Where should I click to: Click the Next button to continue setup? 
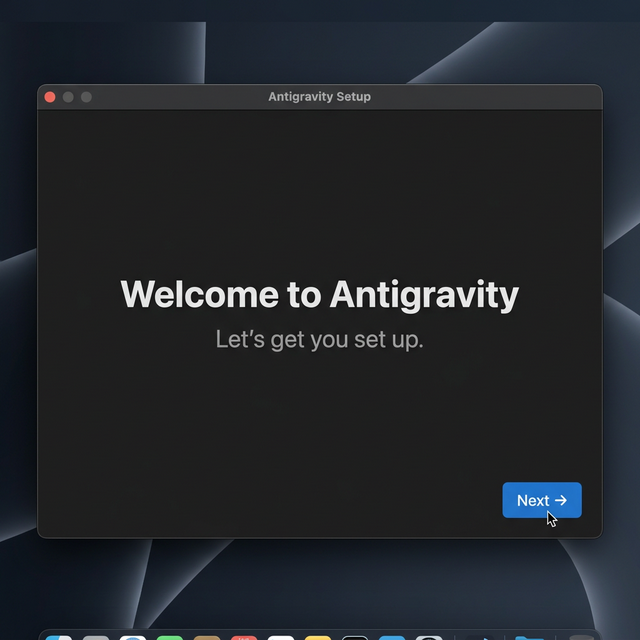pos(542,500)
